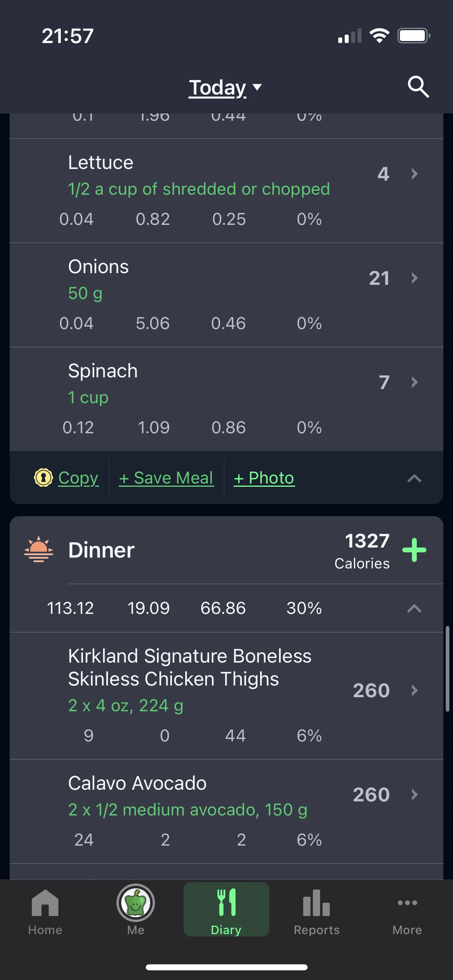Tap the Dinner sunset icon
Image resolution: width=453 pixels, height=980 pixels.
tap(39, 549)
